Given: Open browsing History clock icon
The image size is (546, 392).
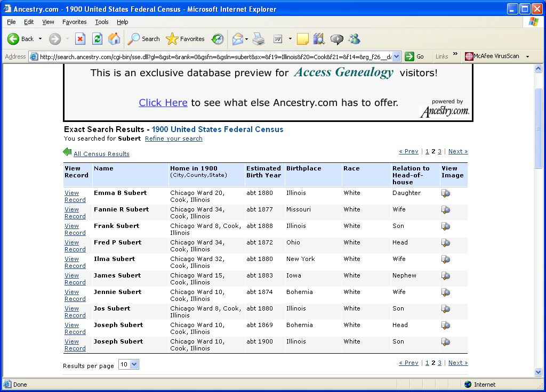Looking at the screenshot, I should (218, 39).
